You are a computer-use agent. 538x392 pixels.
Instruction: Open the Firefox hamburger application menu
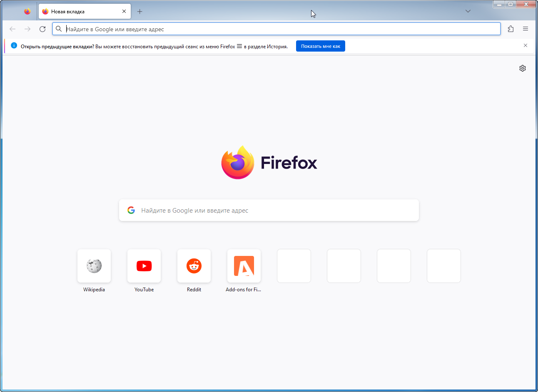pos(526,29)
